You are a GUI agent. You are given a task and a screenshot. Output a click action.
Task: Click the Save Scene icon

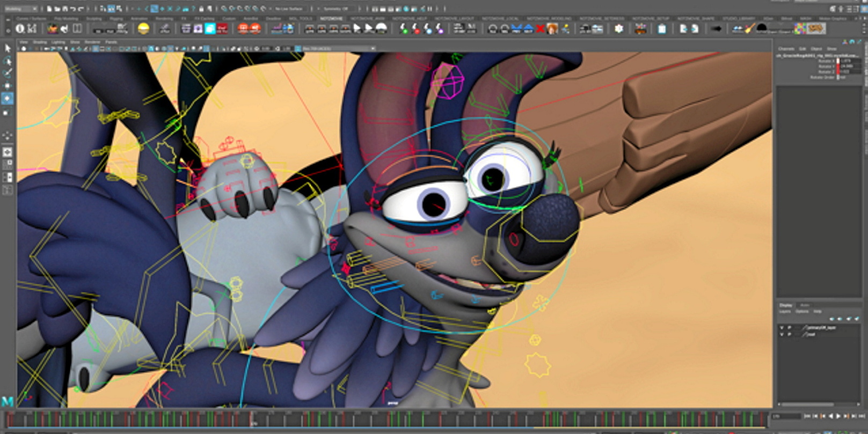[x=65, y=9]
